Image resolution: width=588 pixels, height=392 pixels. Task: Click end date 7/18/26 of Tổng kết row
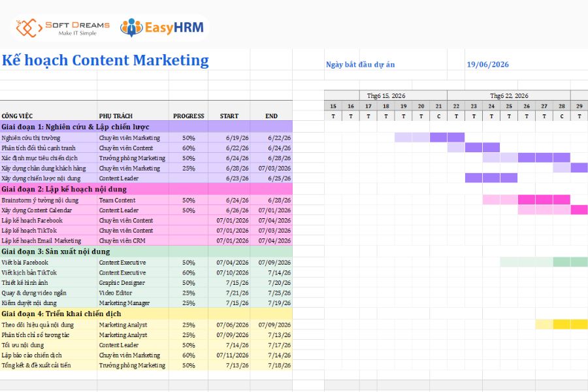tap(272, 365)
